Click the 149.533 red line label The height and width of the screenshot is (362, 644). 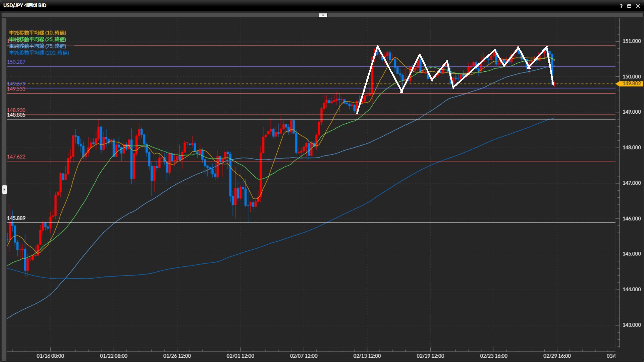coord(16,89)
